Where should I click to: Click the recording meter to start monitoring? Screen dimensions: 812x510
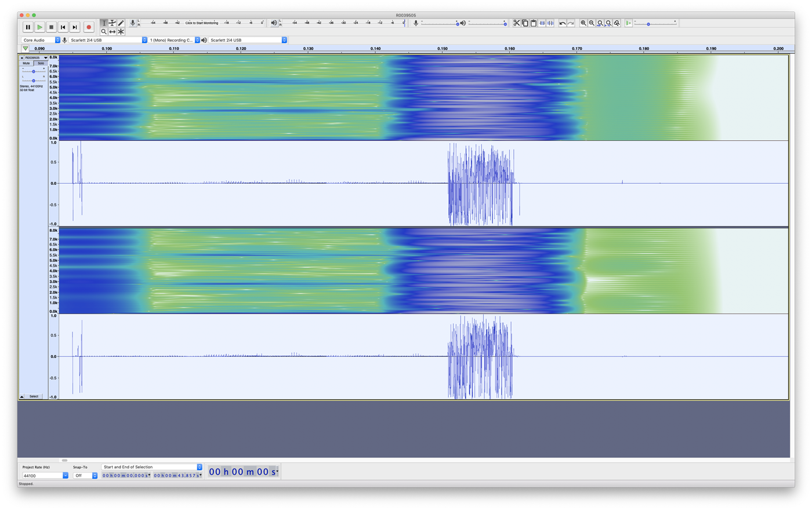pyautogui.click(x=202, y=23)
